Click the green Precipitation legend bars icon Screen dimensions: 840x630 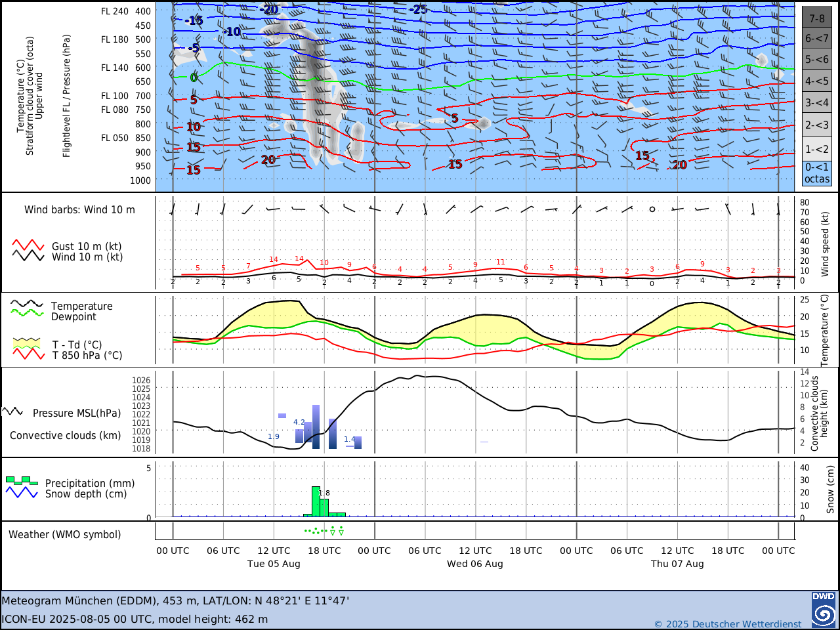click(22, 480)
